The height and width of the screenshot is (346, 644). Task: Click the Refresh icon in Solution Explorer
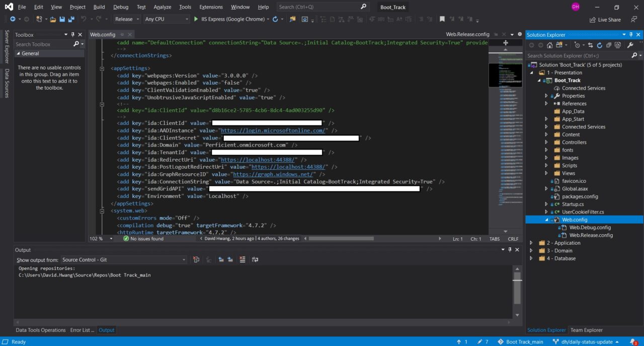click(x=599, y=45)
